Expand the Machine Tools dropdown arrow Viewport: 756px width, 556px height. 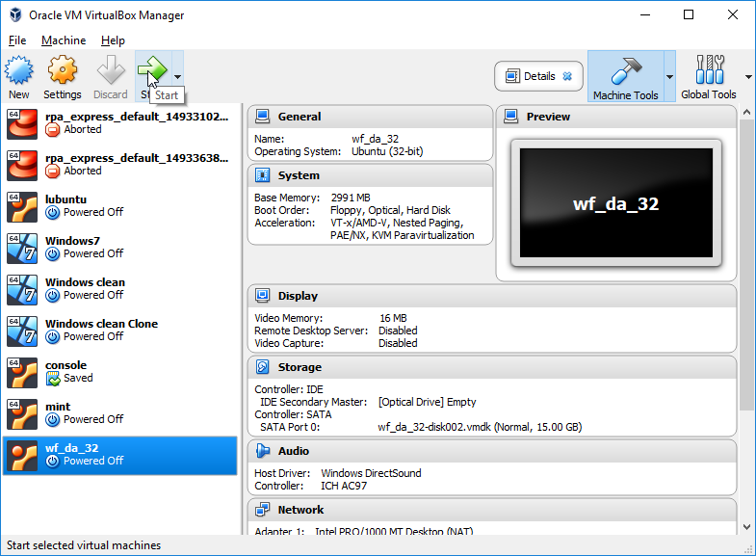point(669,77)
